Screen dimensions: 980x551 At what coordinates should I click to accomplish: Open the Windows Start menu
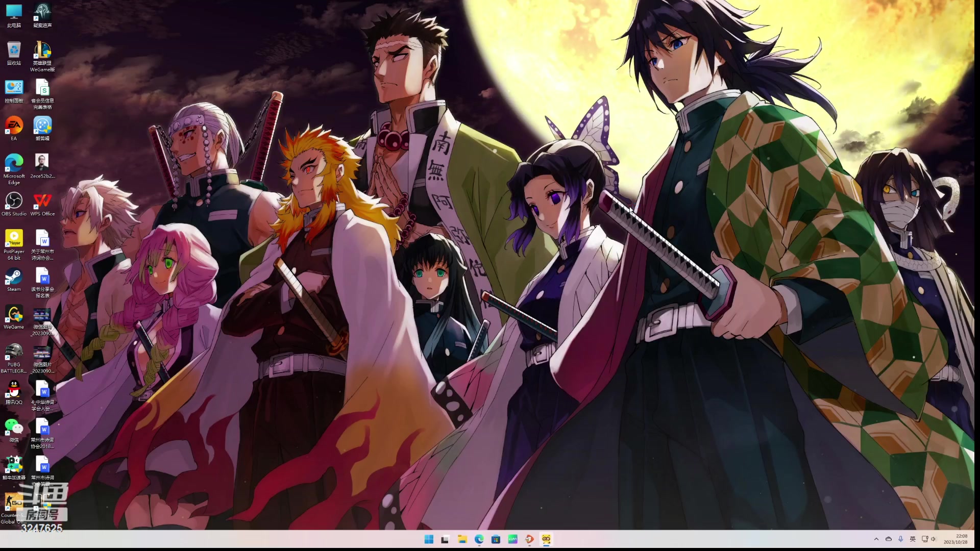point(429,539)
